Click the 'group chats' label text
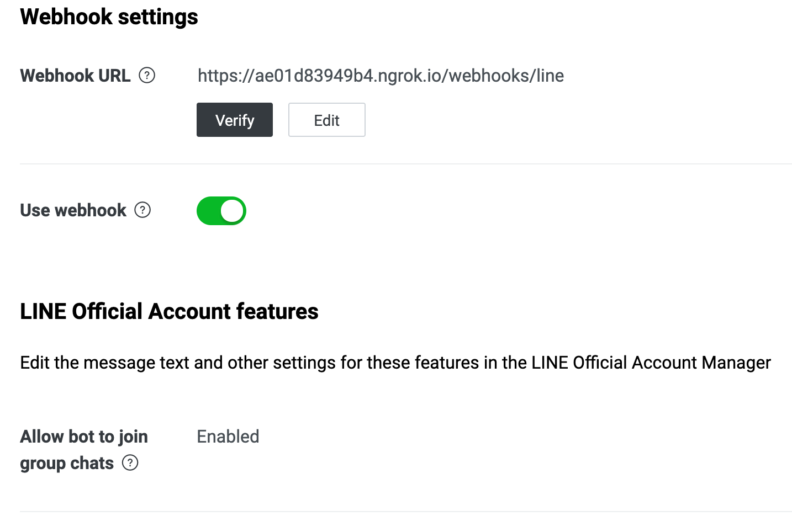 pos(67,463)
